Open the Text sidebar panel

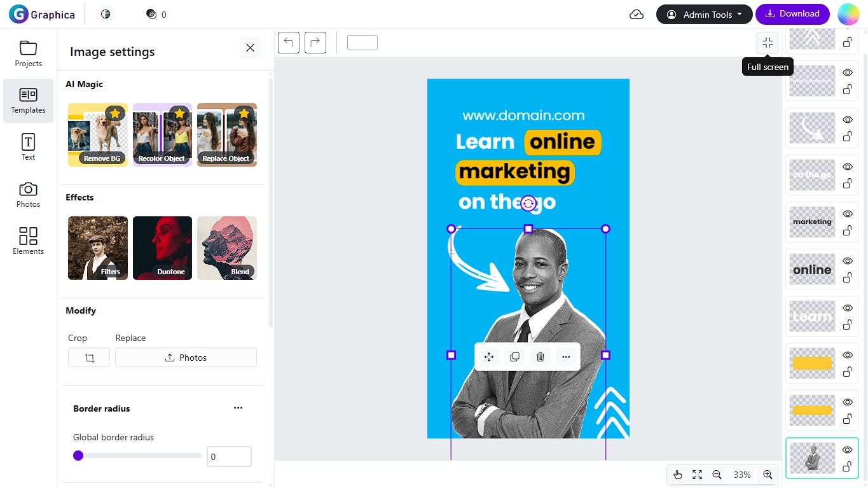29,148
